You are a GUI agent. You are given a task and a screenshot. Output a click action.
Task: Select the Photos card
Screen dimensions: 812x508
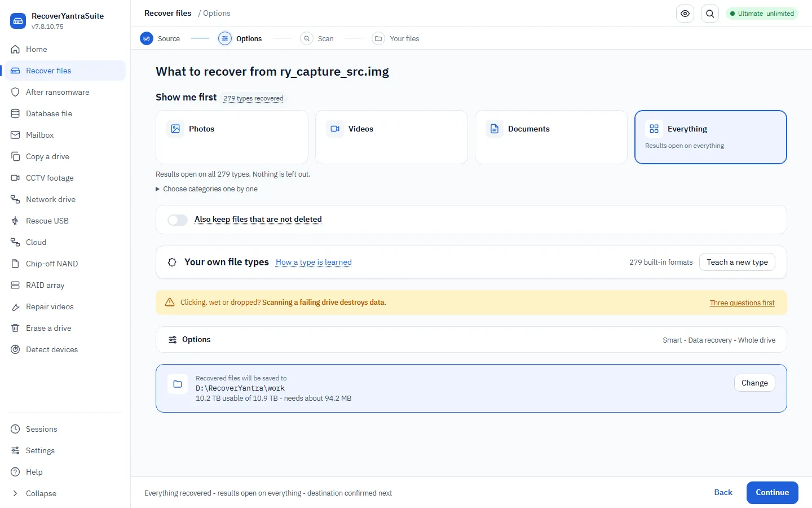click(232, 137)
